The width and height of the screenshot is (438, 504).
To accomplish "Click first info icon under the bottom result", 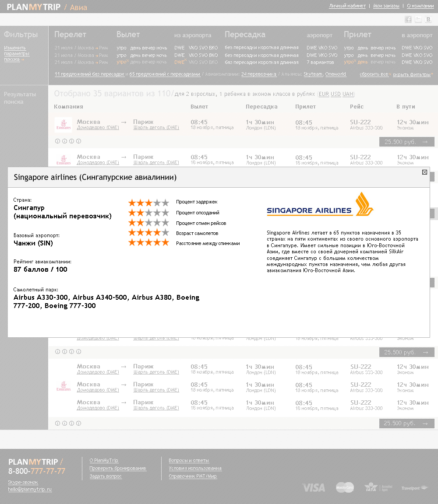I will [57, 423].
